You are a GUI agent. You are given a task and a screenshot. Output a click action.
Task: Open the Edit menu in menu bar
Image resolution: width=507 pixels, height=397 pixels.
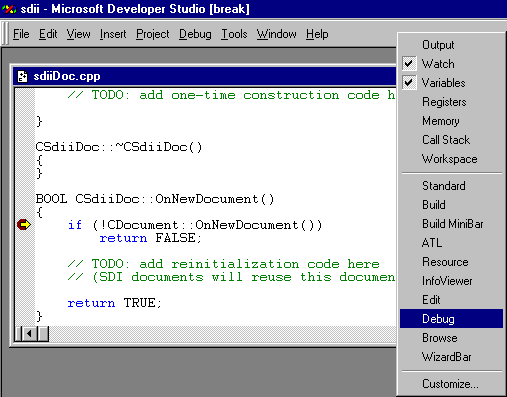point(48,34)
